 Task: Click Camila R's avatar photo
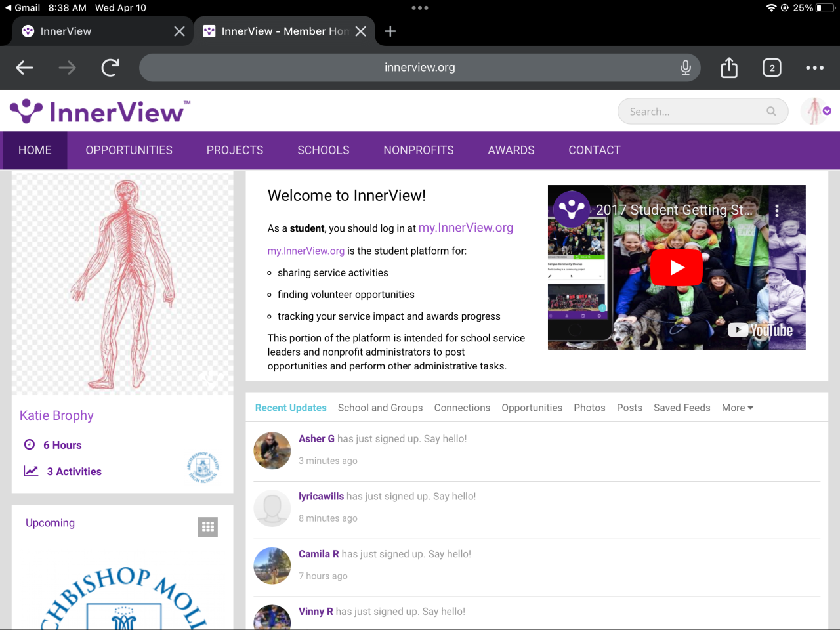point(272,566)
